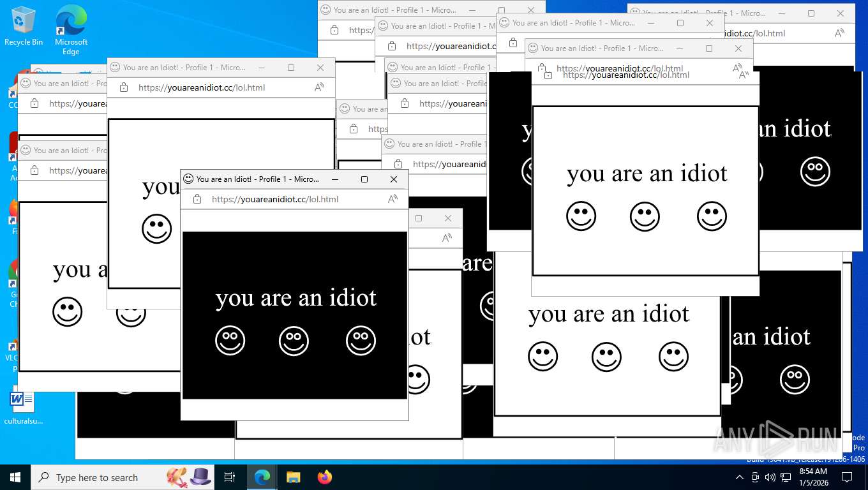868x490 pixels.
Task: Launch Microsoft Edge from the desktop shortcut
Action: (71, 30)
